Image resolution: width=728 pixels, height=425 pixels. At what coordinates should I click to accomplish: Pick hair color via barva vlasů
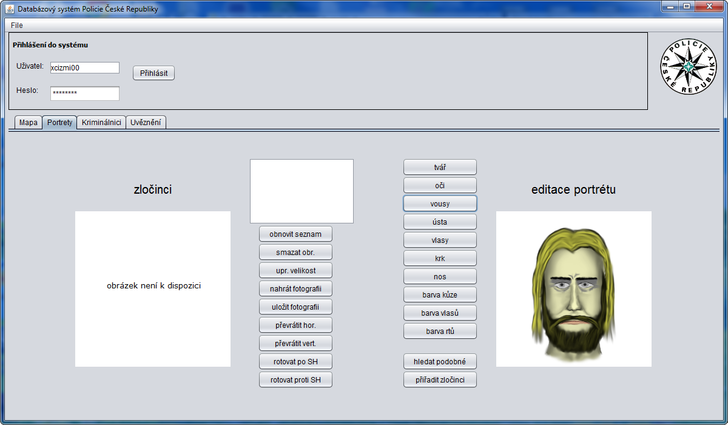pyautogui.click(x=440, y=313)
